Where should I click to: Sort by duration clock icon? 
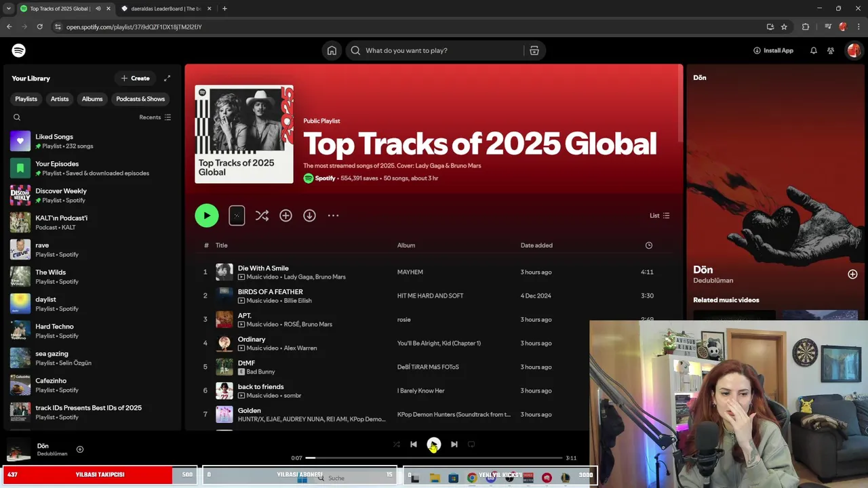(649, 245)
